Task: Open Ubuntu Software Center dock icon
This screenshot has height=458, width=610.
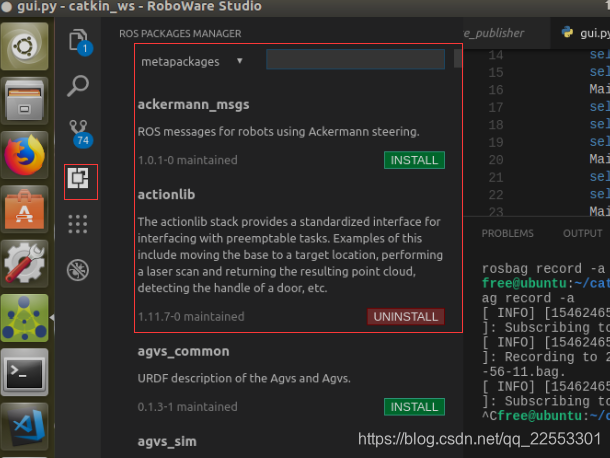Action: [25, 209]
